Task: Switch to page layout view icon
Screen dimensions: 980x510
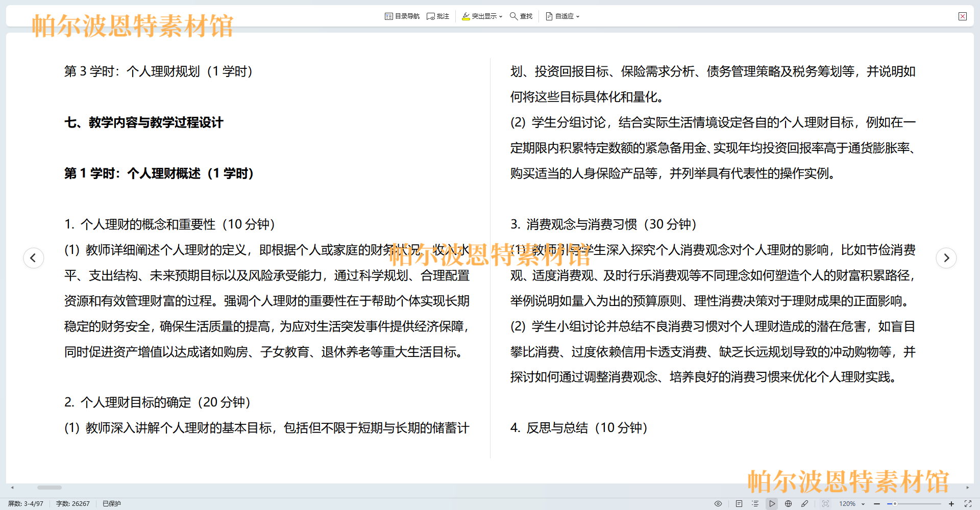Action: pos(739,503)
